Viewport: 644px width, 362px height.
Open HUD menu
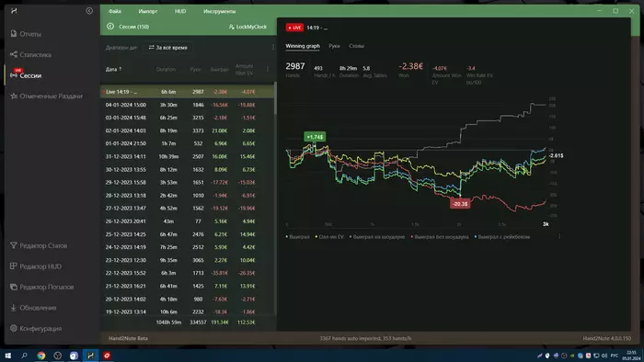(x=180, y=11)
